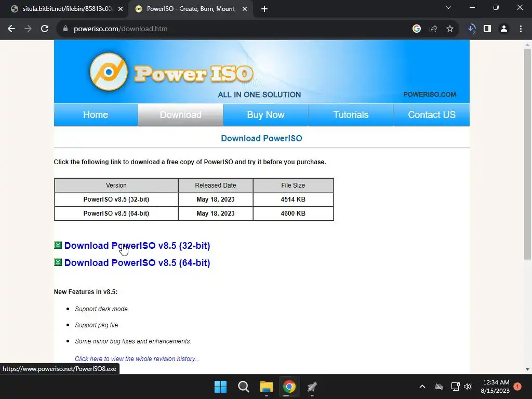Open the Buy Now navigation tab
532x399 pixels.
click(265, 115)
